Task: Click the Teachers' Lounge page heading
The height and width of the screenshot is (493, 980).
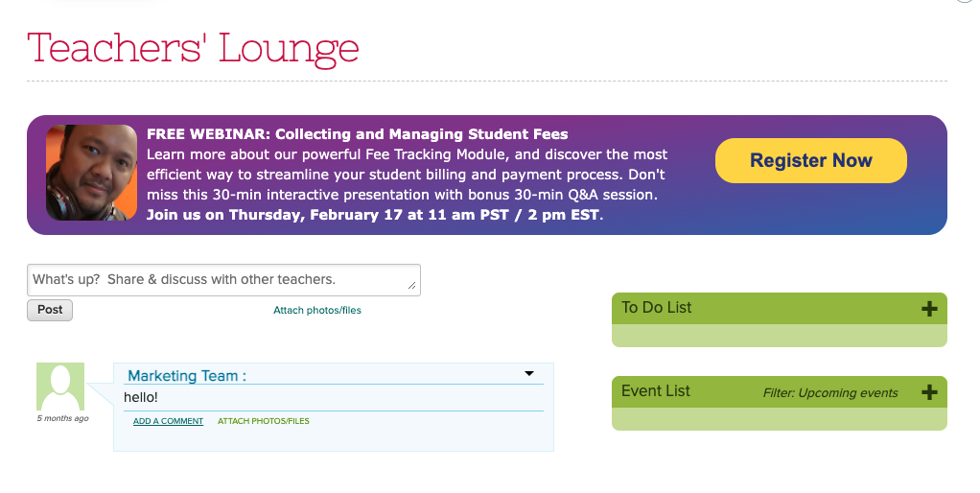Action: click(193, 47)
